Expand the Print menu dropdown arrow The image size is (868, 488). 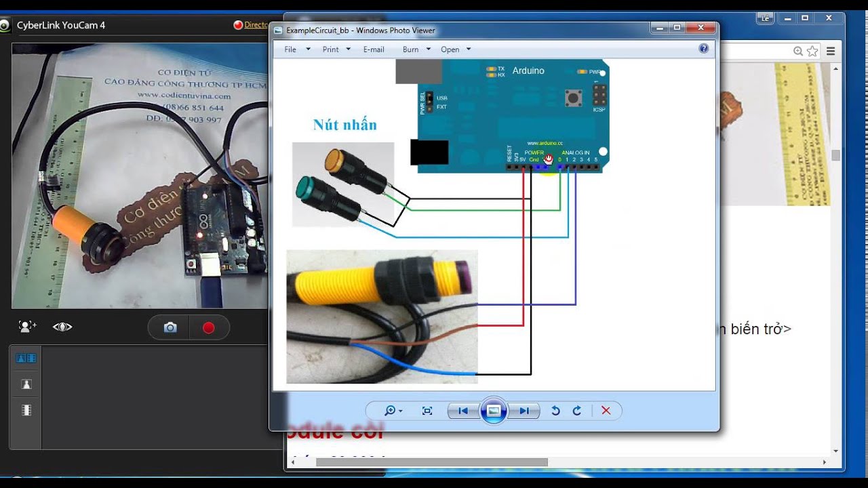click(x=349, y=49)
